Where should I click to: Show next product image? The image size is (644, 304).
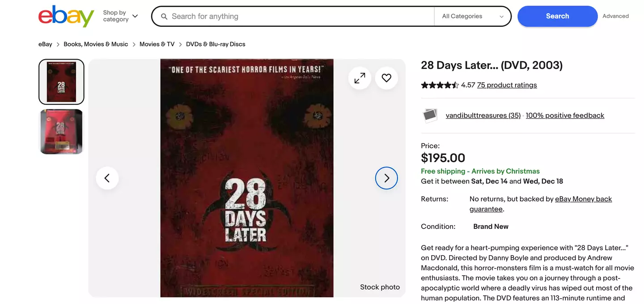(x=386, y=178)
